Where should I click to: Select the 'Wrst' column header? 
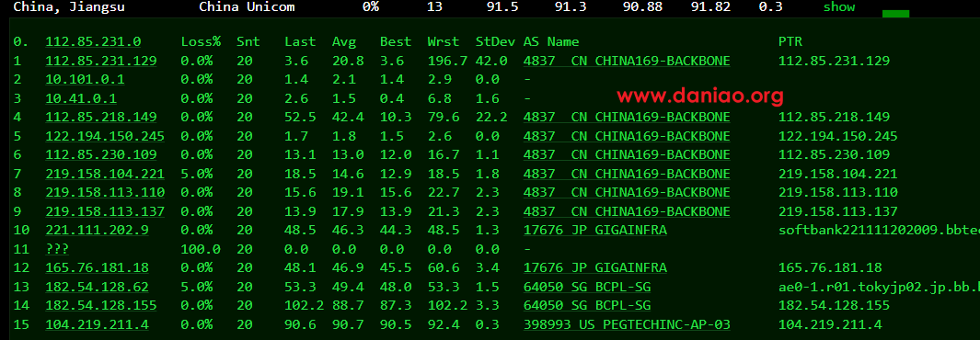[444, 41]
